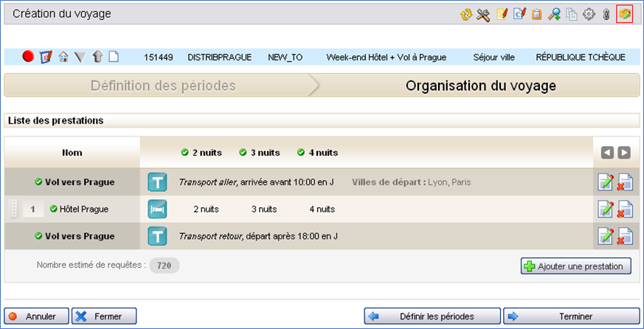Open the gear settings icon in top toolbar
Screen dimensions: 644x329
point(589,14)
